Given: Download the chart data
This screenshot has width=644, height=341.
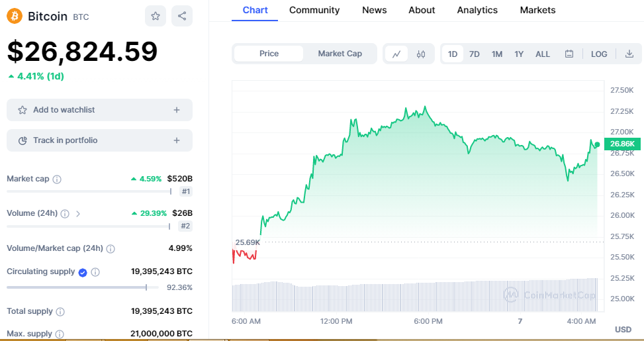Looking at the screenshot, I should pyautogui.click(x=629, y=54).
